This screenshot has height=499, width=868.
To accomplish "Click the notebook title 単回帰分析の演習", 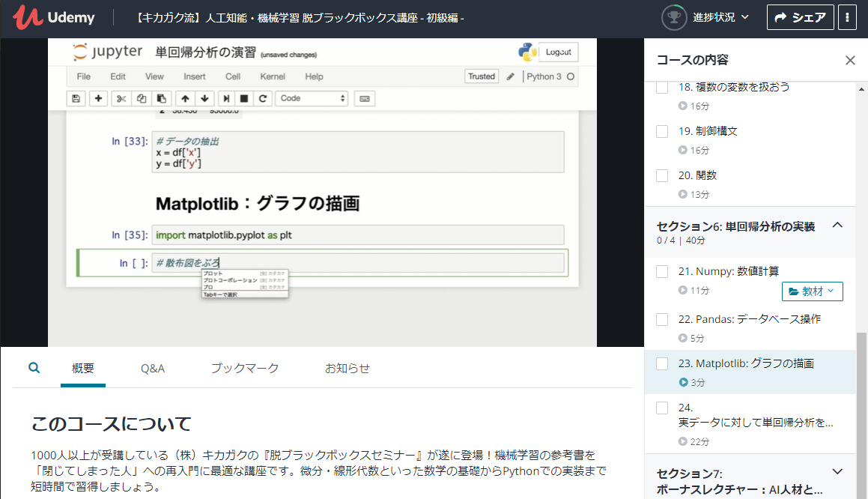I will [205, 52].
